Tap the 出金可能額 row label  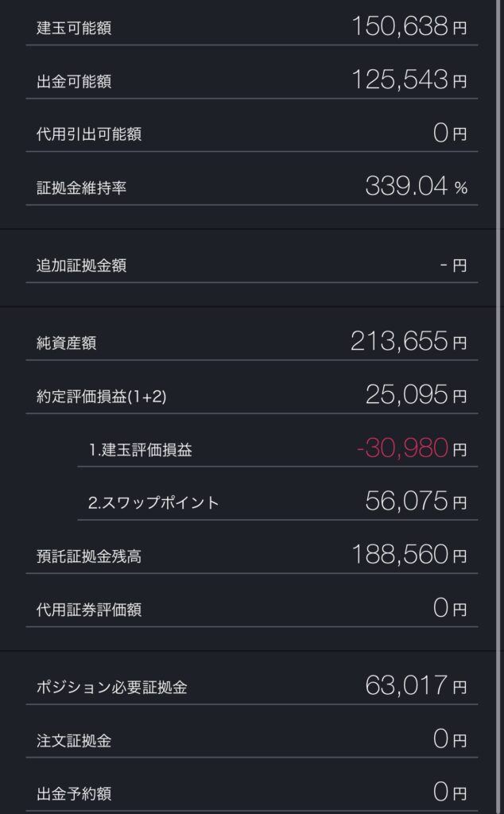[74, 81]
